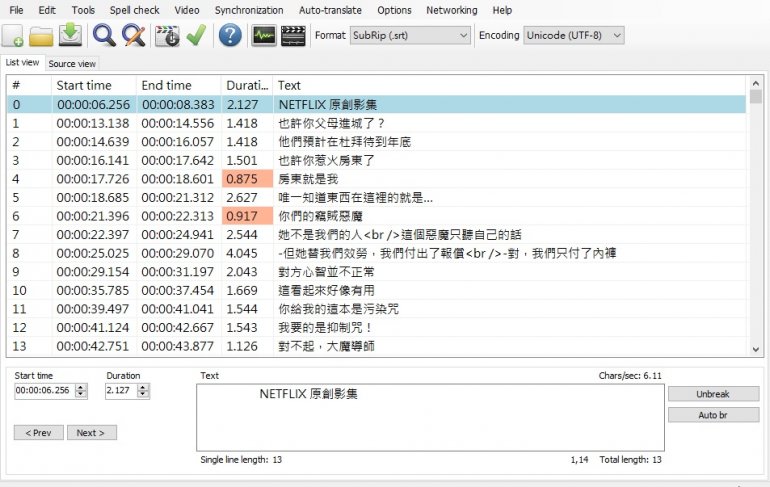Click the Unbreak button

pyautogui.click(x=714, y=394)
